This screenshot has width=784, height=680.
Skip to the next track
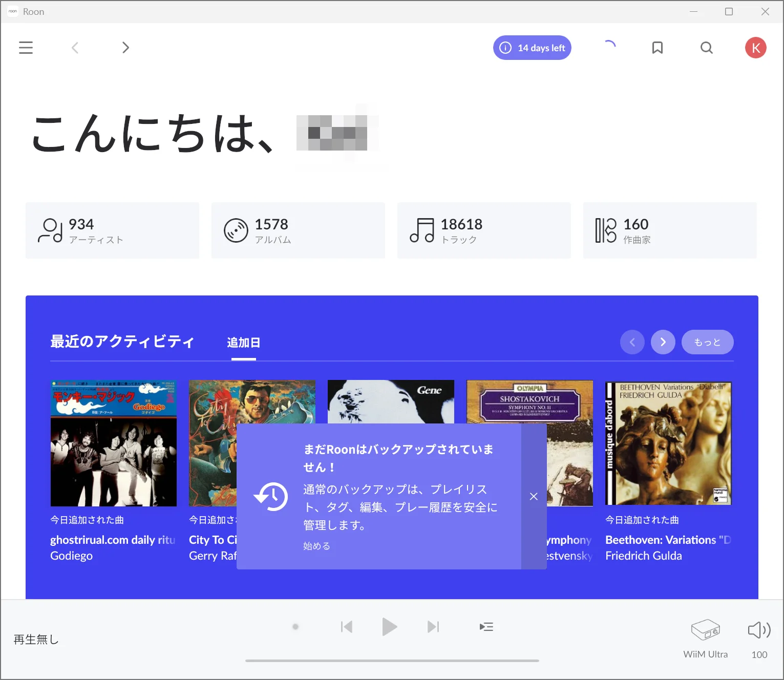click(x=433, y=627)
